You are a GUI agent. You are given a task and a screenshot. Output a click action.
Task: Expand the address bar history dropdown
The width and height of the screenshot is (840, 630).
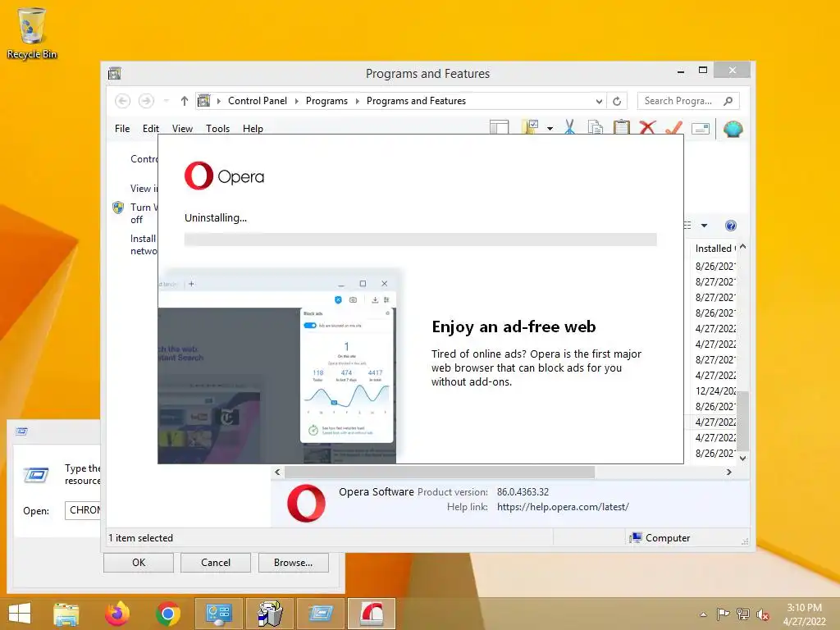[x=599, y=101]
